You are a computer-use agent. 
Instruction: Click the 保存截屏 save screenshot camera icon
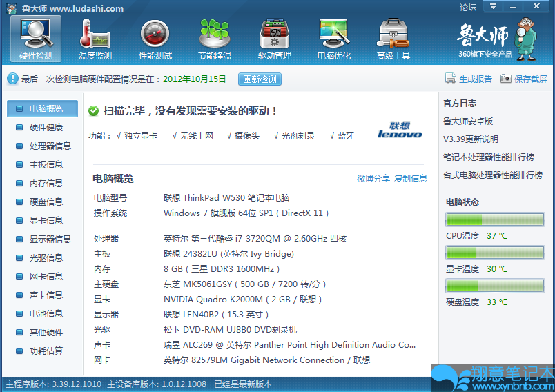[506, 79]
